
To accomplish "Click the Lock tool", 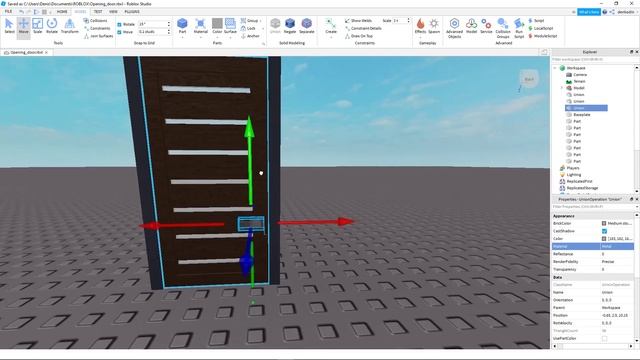I will click(x=248, y=28).
